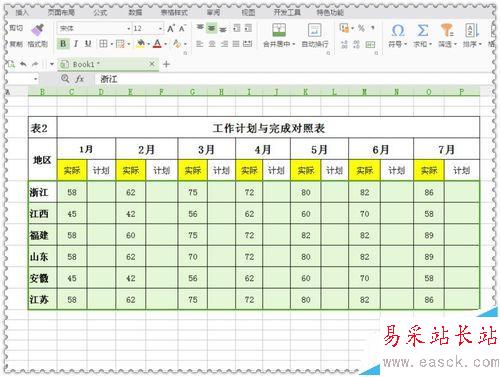Screen dimensions: 500x377
Task: Open the clear formatting dropdown arrow
Action: (185, 44)
